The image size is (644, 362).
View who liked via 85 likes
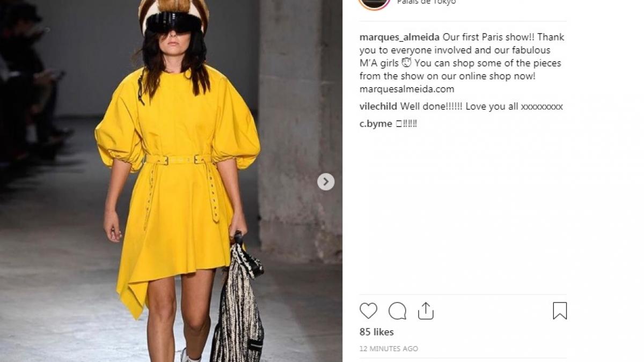(377, 332)
